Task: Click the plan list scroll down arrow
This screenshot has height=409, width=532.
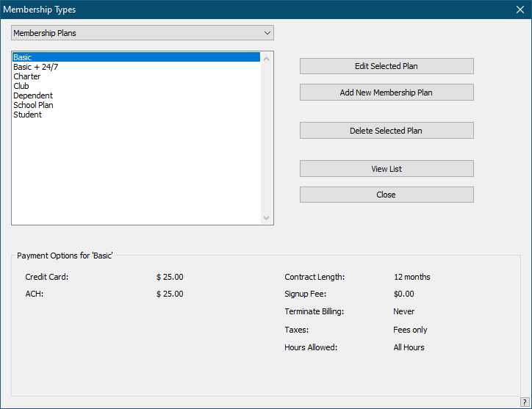Action: (x=267, y=218)
